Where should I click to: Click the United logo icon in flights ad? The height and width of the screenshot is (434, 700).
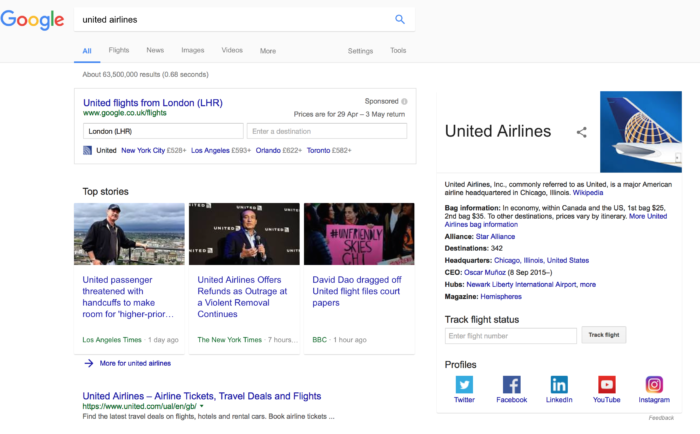pos(88,150)
